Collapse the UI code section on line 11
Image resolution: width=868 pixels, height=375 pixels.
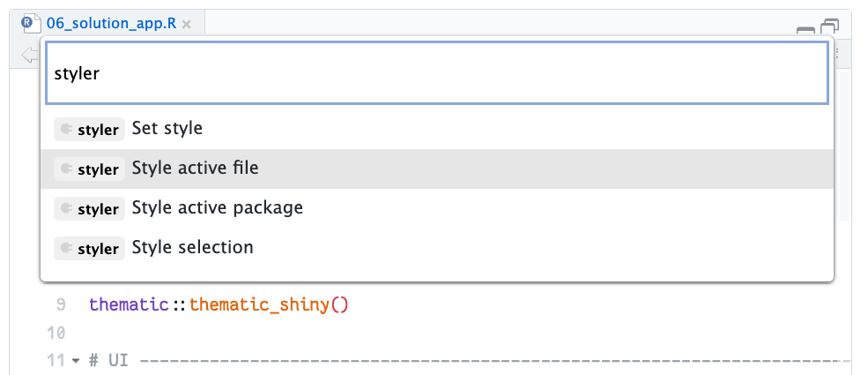tap(75, 362)
